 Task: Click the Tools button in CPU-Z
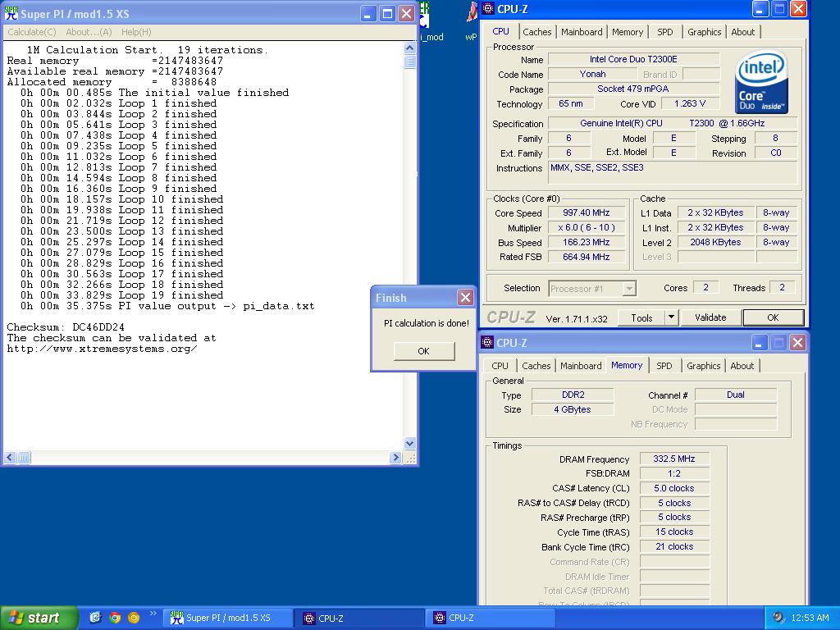(x=641, y=317)
